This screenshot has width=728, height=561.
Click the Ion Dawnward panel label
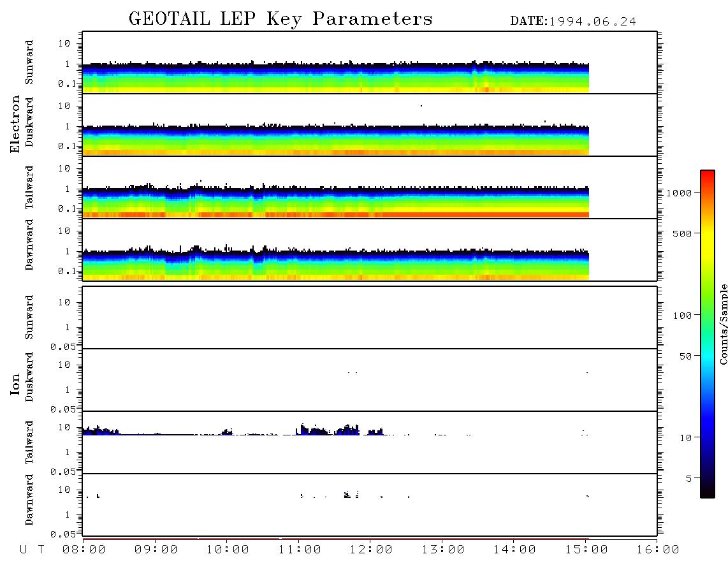(x=29, y=500)
